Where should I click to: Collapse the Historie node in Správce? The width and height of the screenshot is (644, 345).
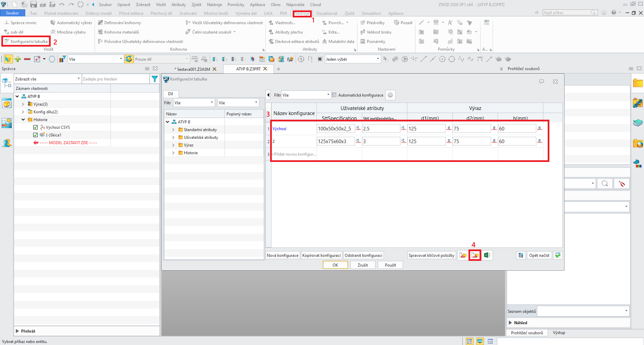(23, 120)
